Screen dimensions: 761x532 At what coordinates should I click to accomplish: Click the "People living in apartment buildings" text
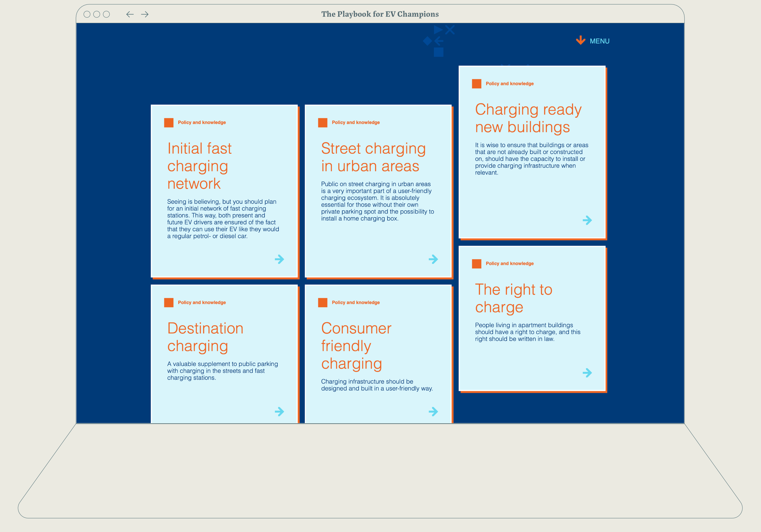coord(528,332)
